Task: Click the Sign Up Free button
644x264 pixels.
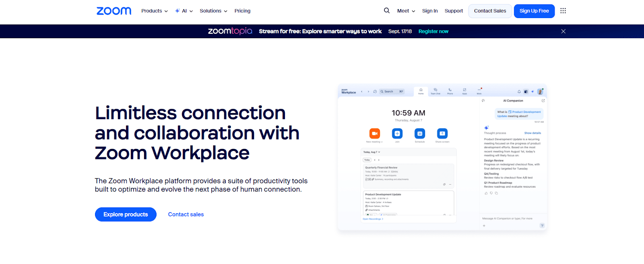Action: (534, 11)
